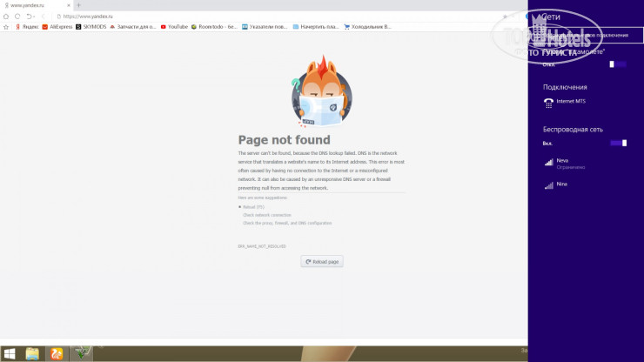Open the AliExpress bookmark
The width and height of the screenshot is (644, 362).
tap(57, 27)
